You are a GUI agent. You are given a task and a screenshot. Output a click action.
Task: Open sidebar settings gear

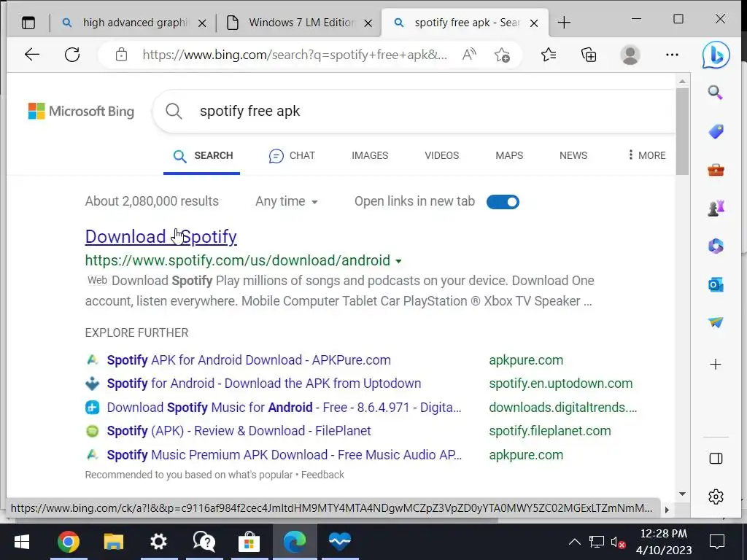point(716,497)
